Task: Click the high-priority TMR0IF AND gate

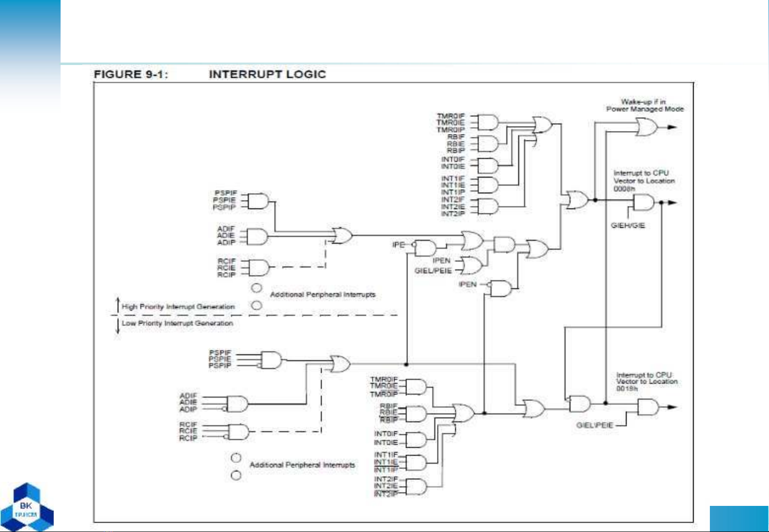Action: 488,122
